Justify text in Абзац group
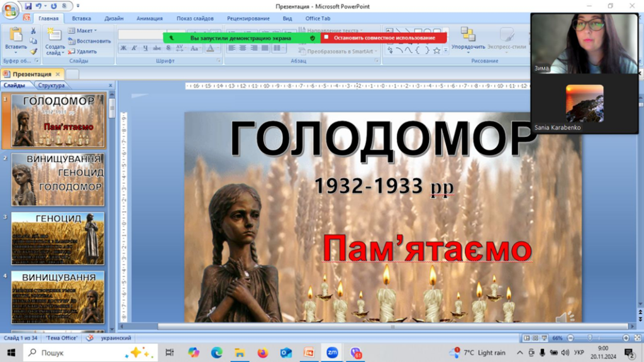644x362 pixels. coord(265,48)
